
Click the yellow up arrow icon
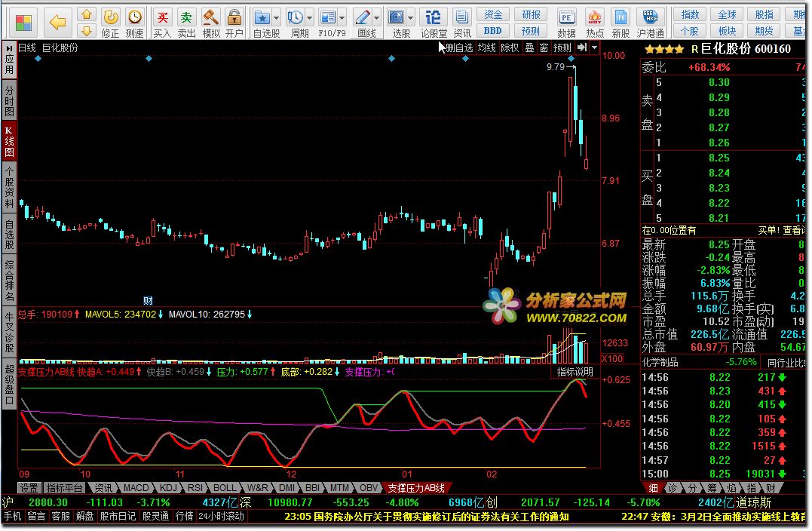coord(87,14)
